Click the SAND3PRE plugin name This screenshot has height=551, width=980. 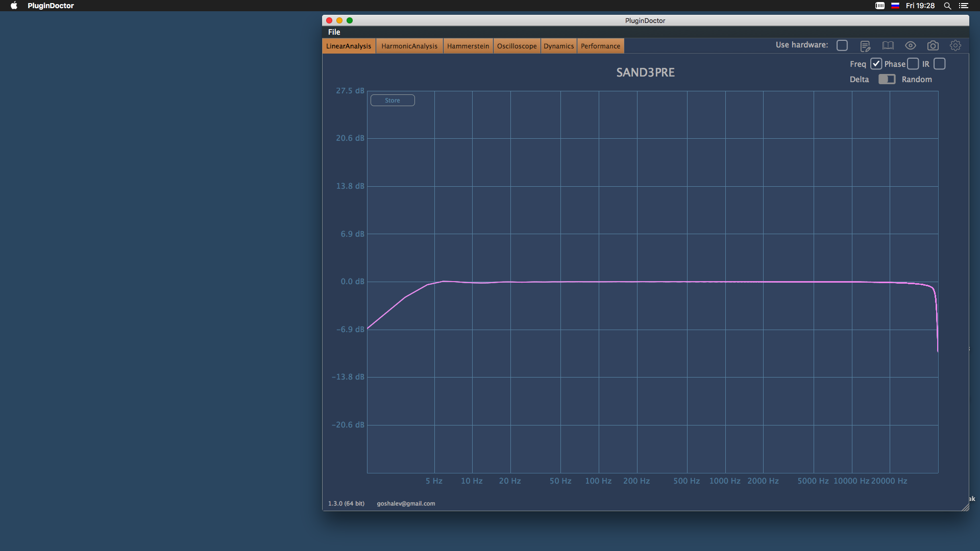645,72
